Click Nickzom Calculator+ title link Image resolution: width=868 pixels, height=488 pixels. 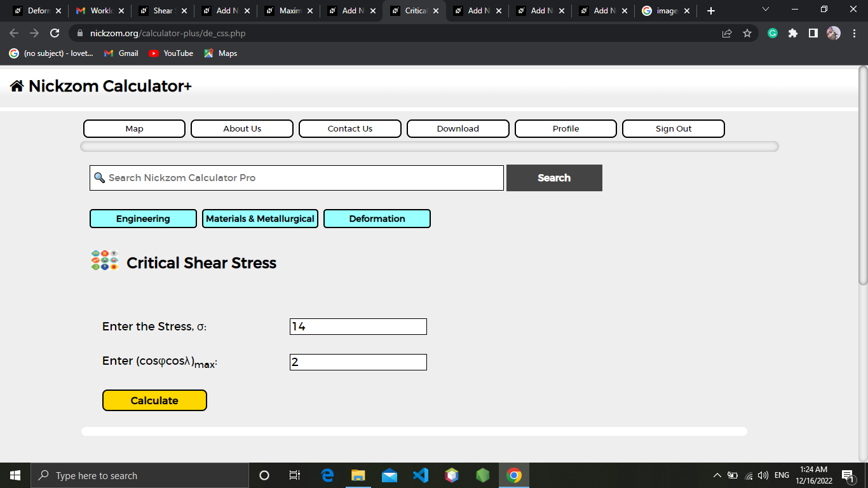pyautogui.click(x=110, y=86)
